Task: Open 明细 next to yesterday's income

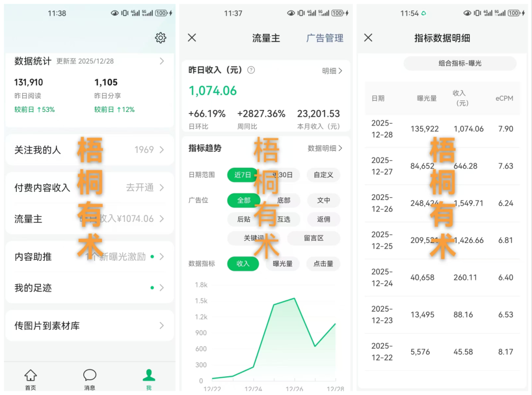Action: point(332,71)
